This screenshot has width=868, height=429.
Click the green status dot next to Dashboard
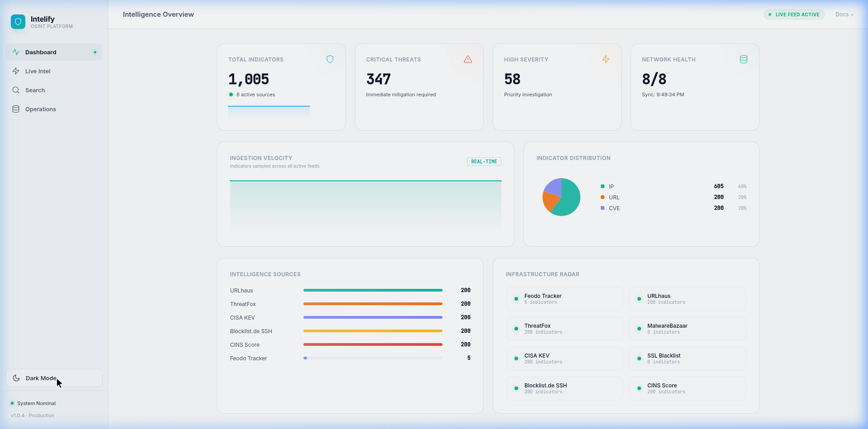click(x=95, y=52)
